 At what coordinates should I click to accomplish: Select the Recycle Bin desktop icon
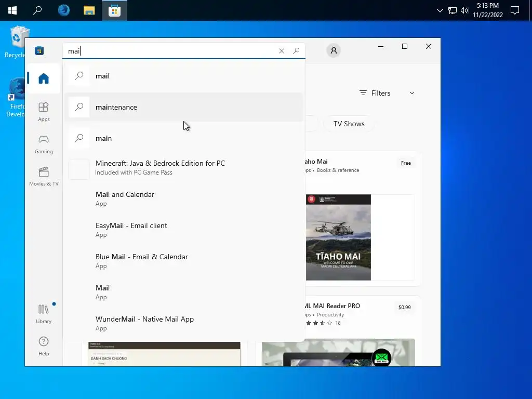click(15, 42)
